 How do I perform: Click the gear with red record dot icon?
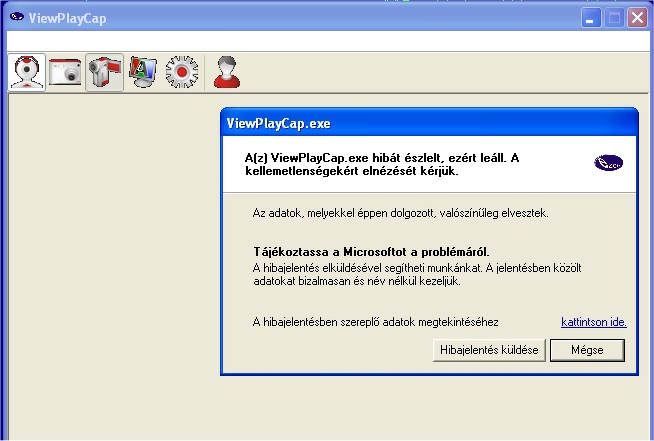point(181,72)
